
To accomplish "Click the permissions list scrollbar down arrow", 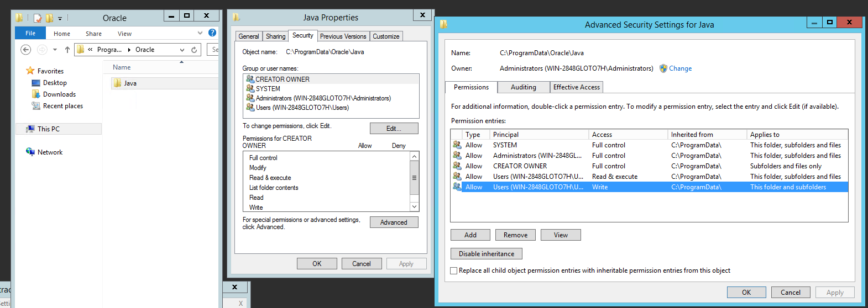I will (414, 206).
